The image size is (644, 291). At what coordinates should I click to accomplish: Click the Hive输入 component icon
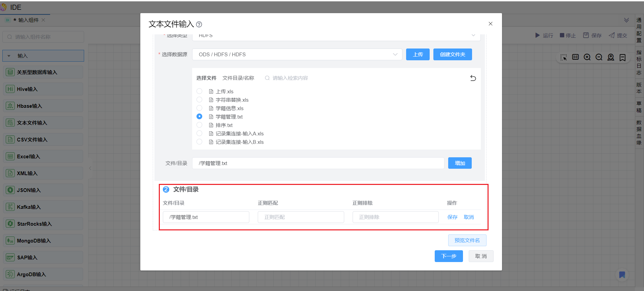[x=10, y=89]
